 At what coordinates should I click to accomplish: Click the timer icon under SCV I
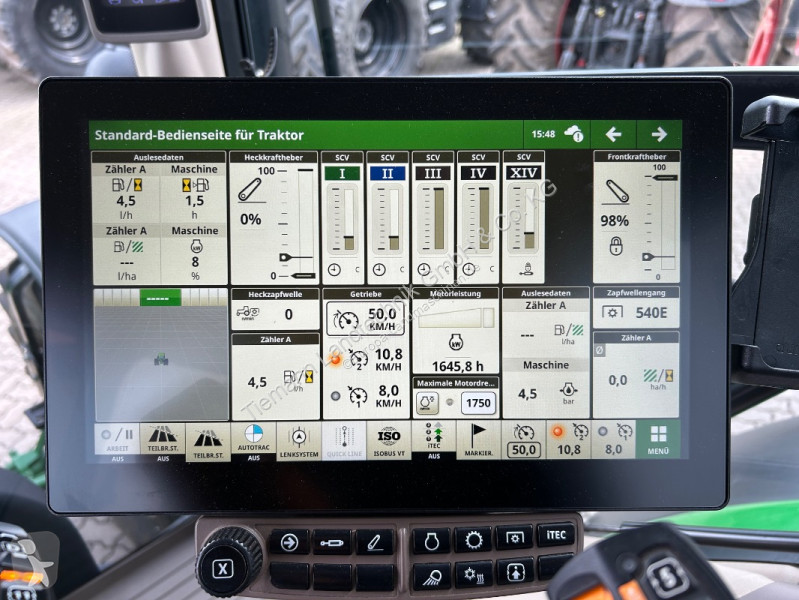pyautogui.click(x=334, y=270)
